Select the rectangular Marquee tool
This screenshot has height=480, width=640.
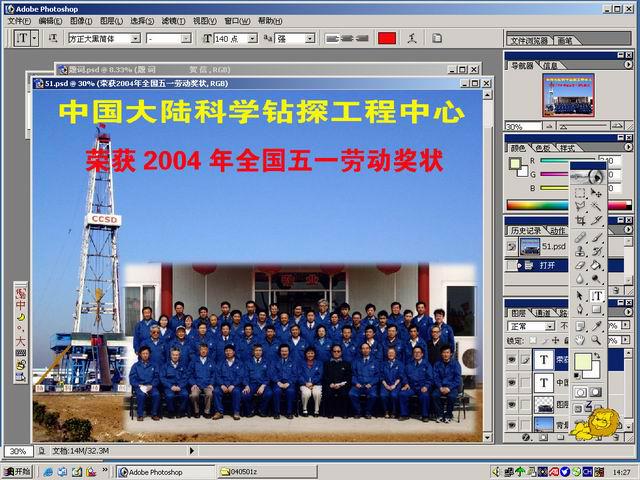(580, 192)
